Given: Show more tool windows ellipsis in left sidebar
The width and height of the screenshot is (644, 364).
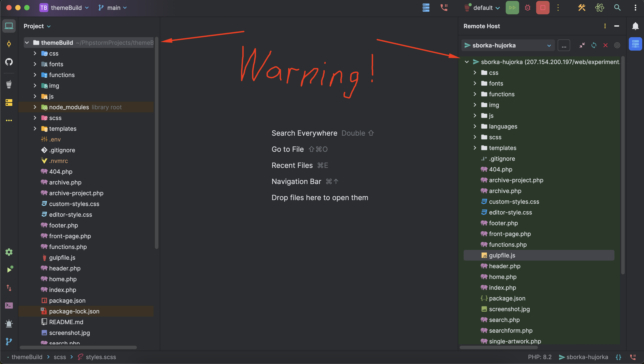Looking at the screenshot, I should point(9,120).
